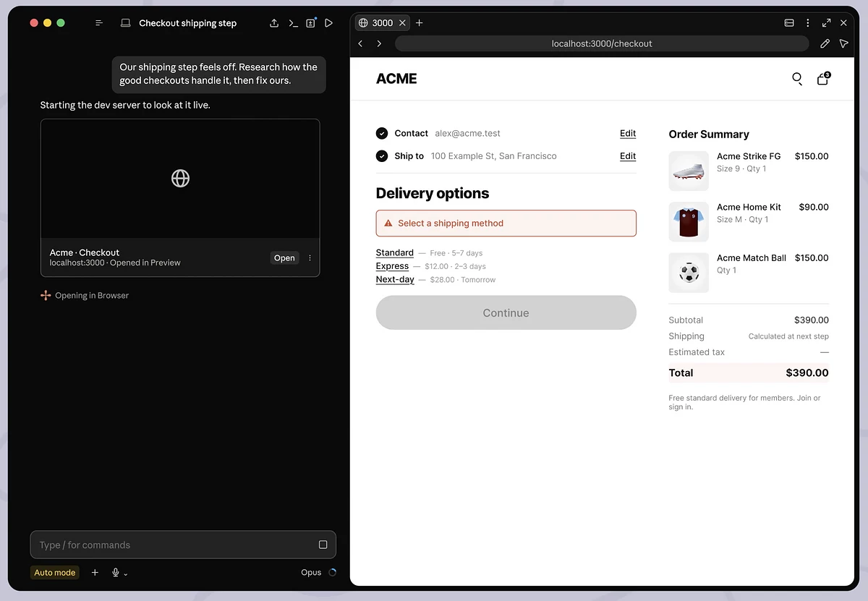The width and height of the screenshot is (868, 601).
Task: Click Free standard delivery for members note
Action: [x=745, y=402]
